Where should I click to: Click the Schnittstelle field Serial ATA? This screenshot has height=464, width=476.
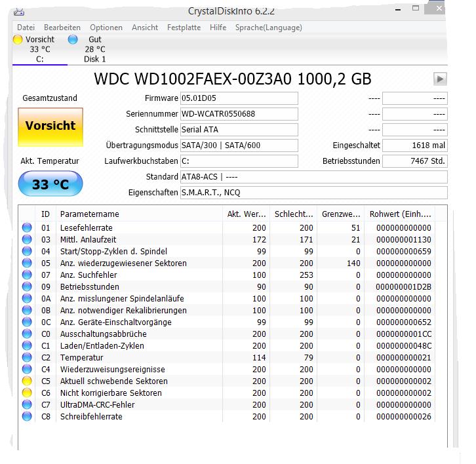click(239, 130)
